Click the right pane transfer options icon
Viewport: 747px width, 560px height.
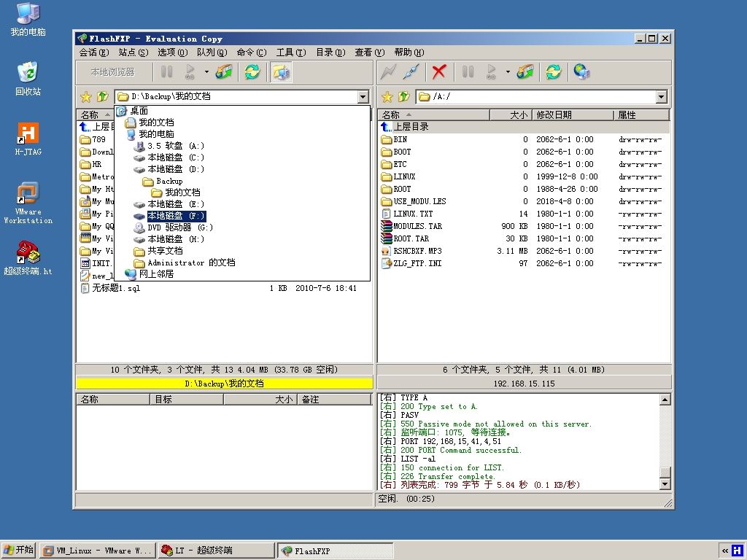525,72
